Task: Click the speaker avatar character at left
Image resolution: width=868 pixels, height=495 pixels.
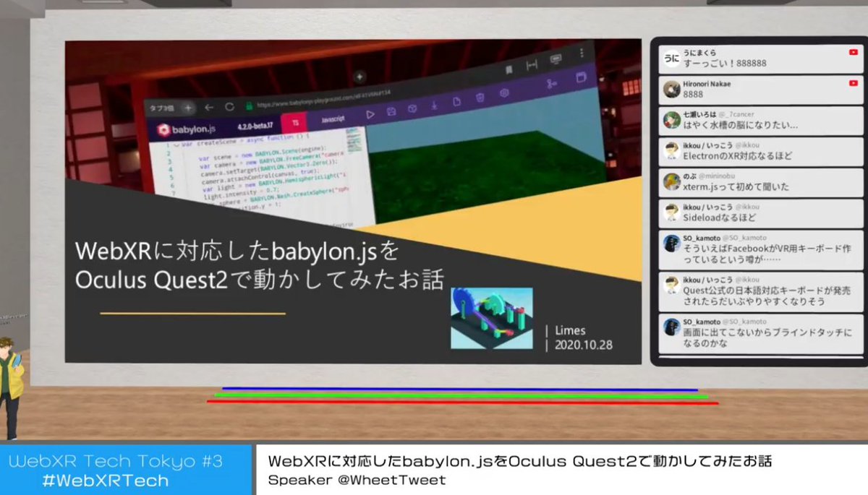Action: click(x=10, y=387)
